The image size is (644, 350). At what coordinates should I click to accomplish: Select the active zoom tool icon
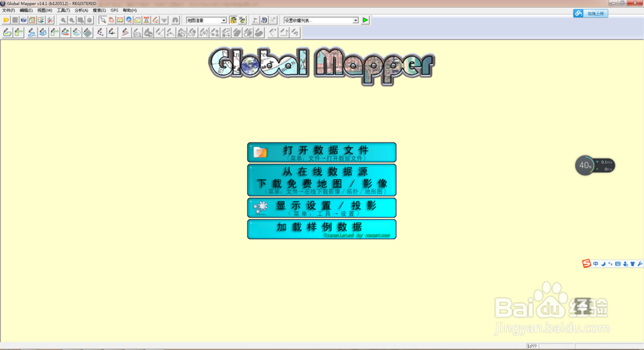point(102,20)
